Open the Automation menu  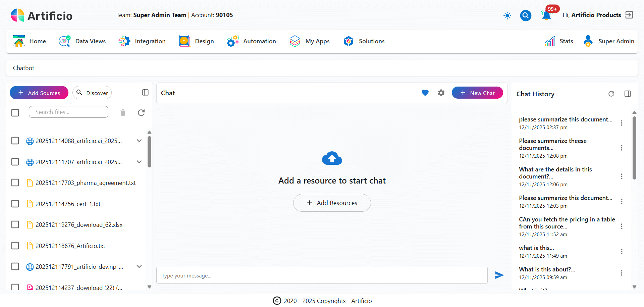251,41
